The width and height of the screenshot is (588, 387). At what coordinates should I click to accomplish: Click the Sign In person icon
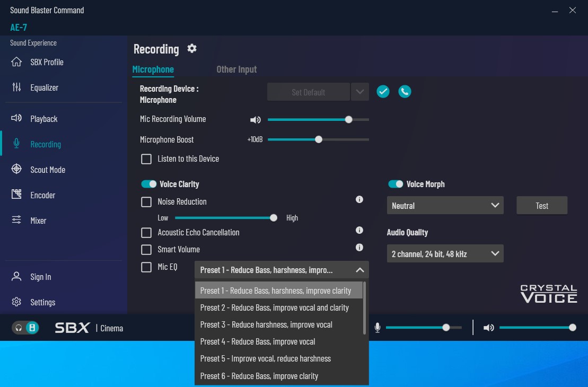tap(16, 276)
